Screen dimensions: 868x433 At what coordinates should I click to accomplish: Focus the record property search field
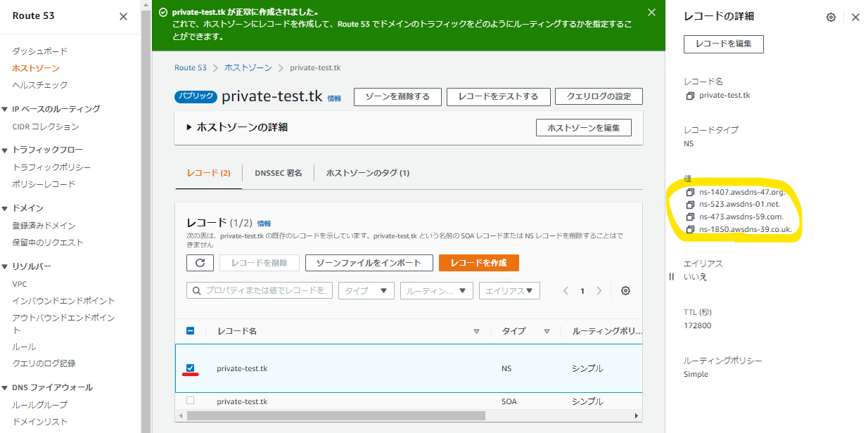pyautogui.click(x=260, y=290)
